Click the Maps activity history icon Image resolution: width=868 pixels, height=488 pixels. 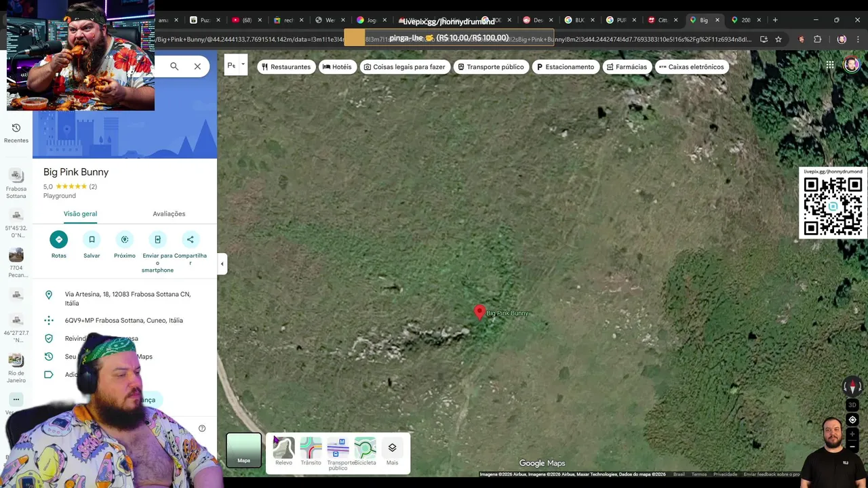pyautogui.click(x=49, y=357)
